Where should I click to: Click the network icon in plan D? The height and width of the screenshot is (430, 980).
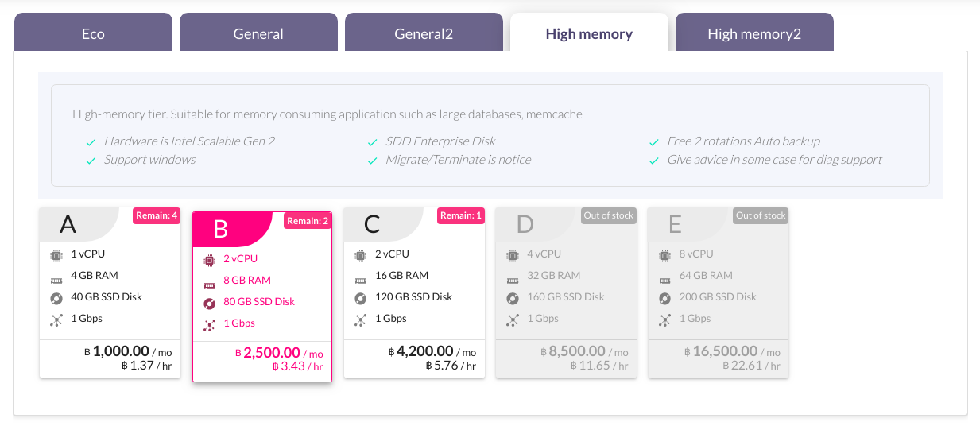tap(512, 319)
